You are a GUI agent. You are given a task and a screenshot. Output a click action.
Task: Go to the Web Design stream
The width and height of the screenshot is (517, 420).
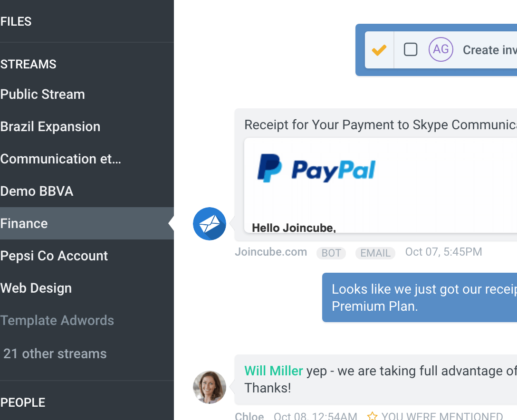[36, 288]
